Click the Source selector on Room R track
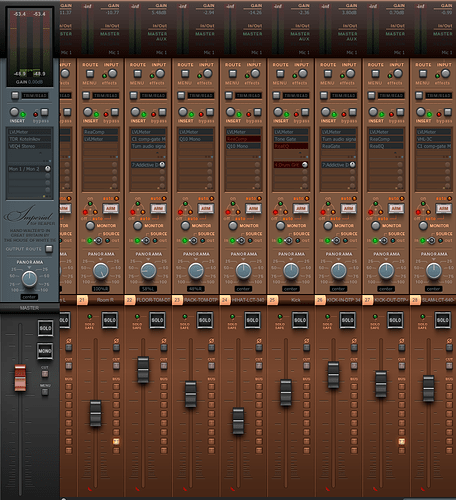This screenshot has width=456, height=500. tap(98, 240)
